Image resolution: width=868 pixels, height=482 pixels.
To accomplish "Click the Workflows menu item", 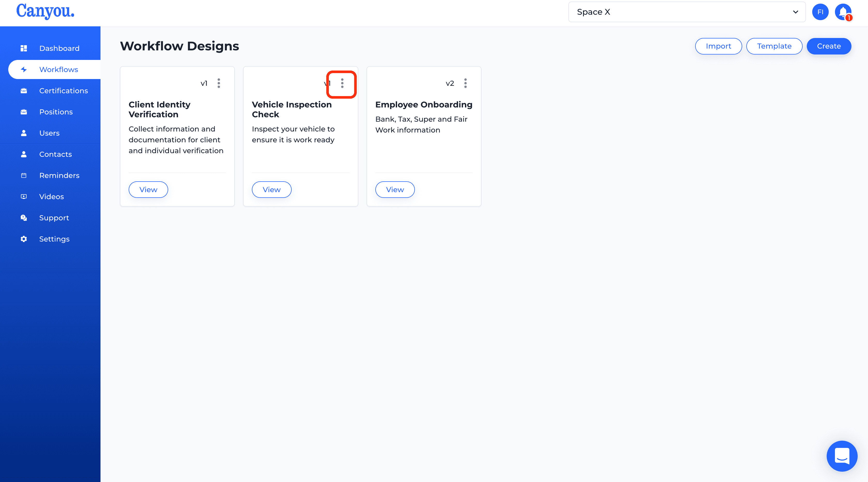I will [58, 69].
